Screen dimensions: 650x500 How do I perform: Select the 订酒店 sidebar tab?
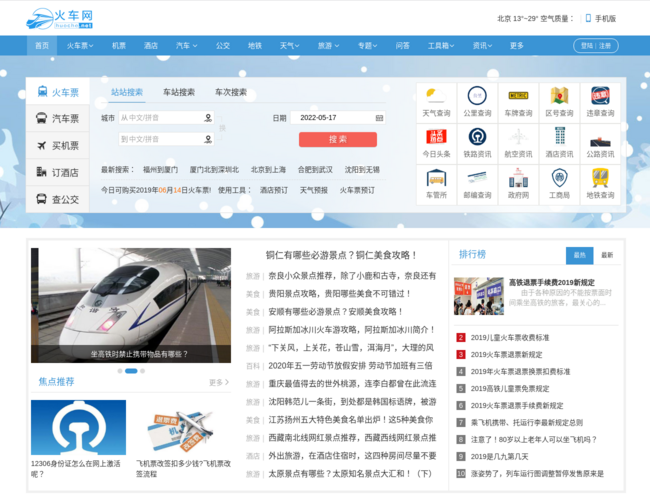[58, 172]
